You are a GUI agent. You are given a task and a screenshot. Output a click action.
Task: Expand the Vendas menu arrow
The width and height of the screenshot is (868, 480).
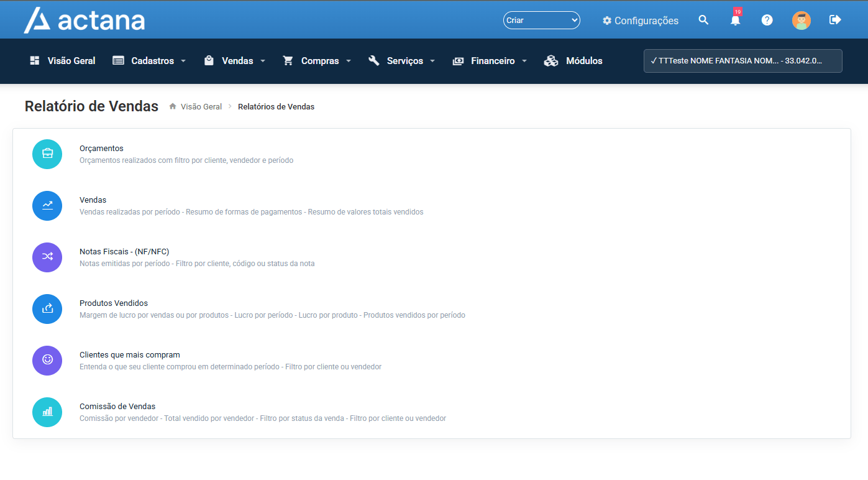click(263, 61)
